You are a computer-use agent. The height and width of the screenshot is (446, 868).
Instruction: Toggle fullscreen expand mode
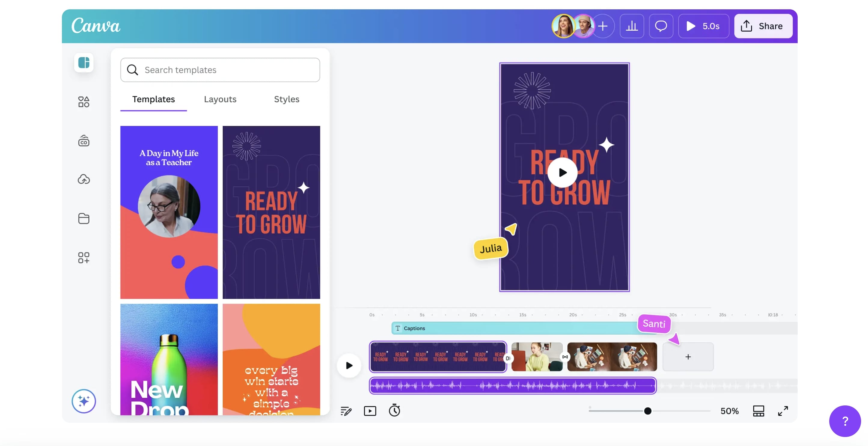783,411
